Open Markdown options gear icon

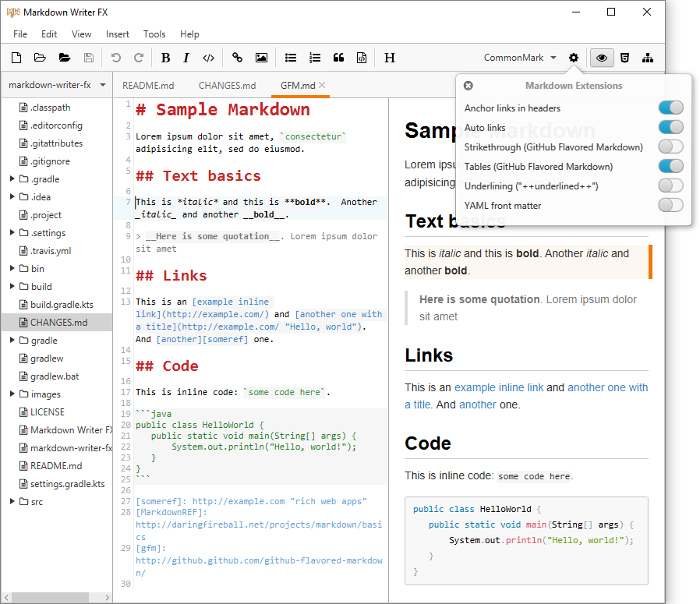(x=574, y=58)
